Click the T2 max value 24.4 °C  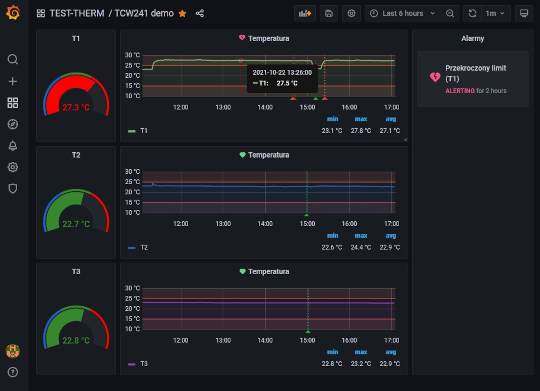(361, 247)
